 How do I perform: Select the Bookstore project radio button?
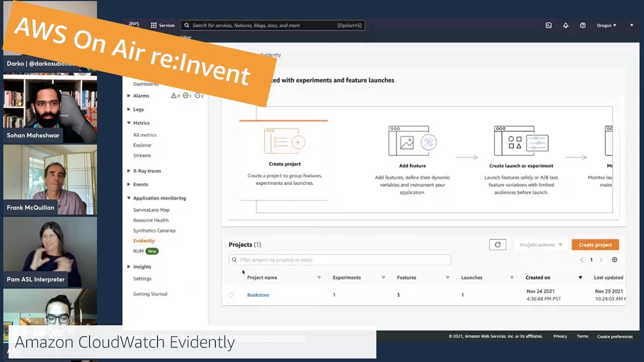(x=231, y=295)
